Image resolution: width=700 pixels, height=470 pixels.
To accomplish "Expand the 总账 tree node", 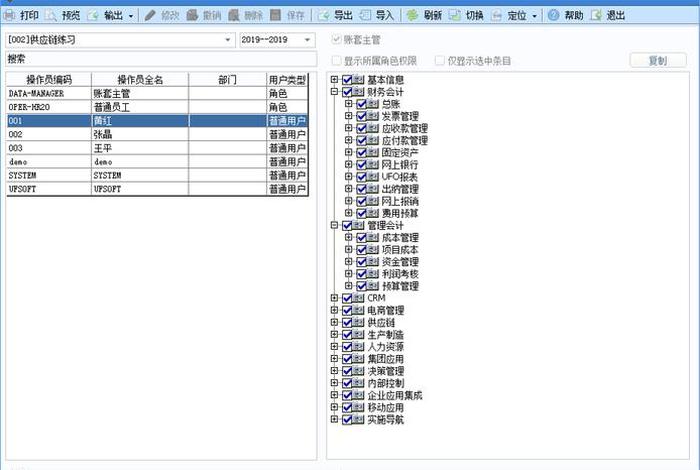I will 349,104.
